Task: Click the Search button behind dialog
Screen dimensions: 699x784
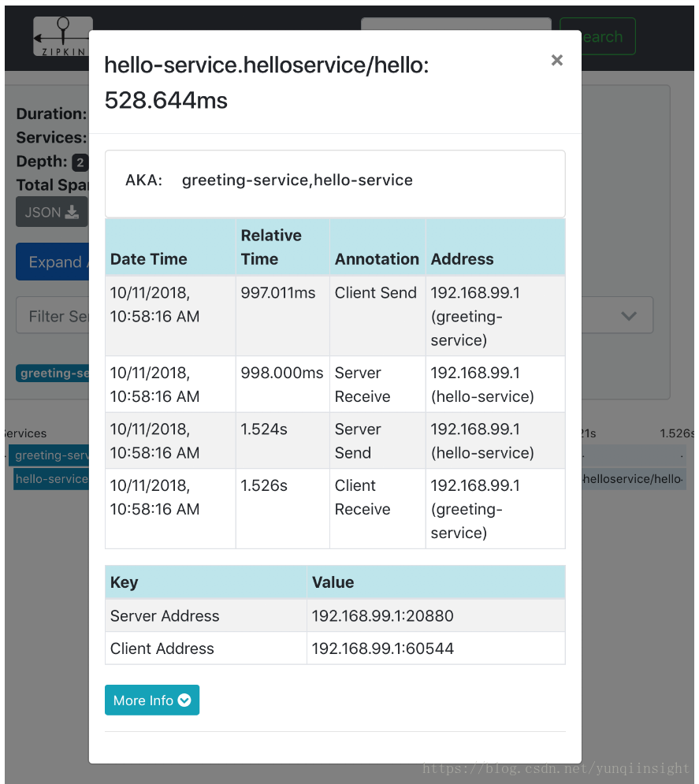Action: (608, 36)
